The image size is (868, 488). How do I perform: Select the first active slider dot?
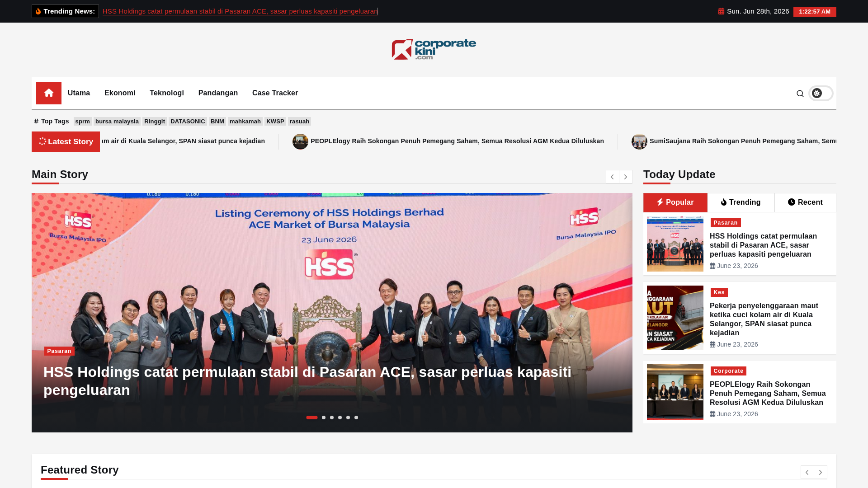pyautogui.click(x=312, y=418)
